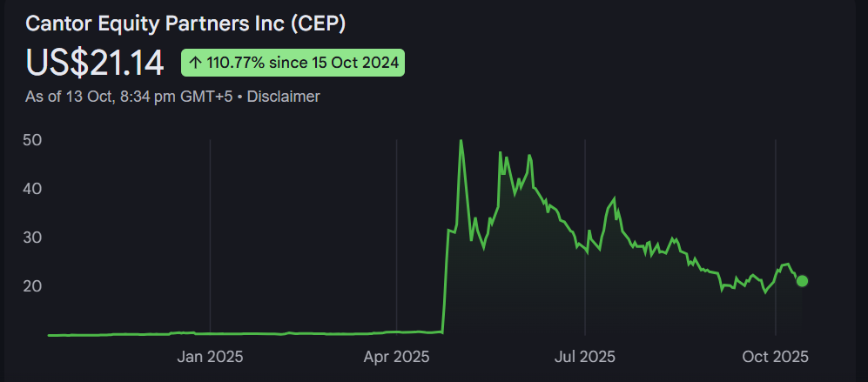
Task: Click the Cantor Equity Partners Inc (CEP) title
Action: tap(185, 23)
